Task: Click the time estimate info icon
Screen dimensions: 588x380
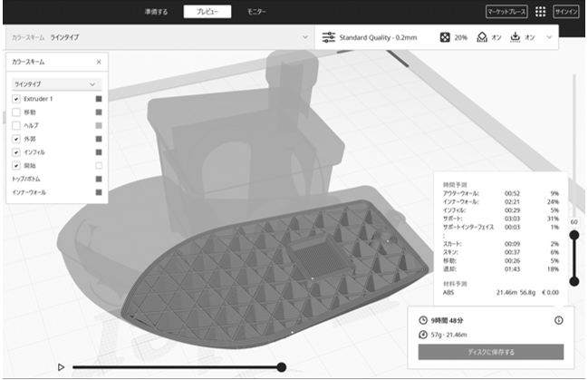Action: 558,320
